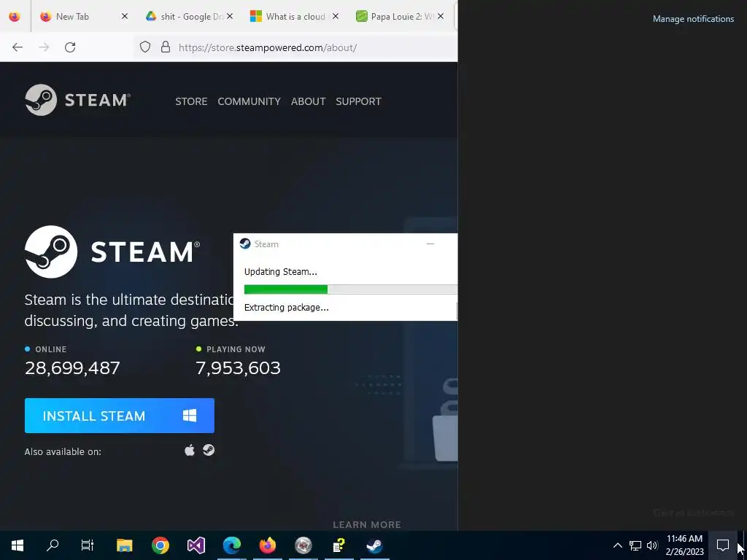Open File Explorer from taskbar

(x=125, y=545)
